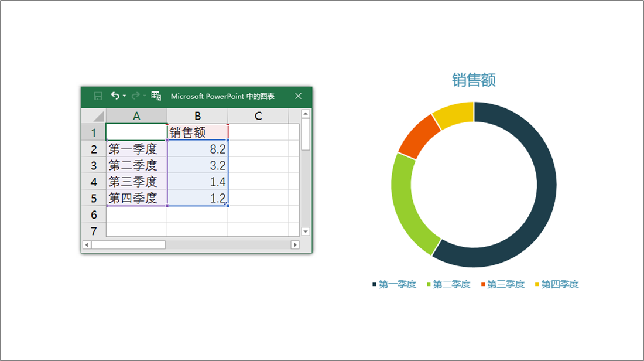
Task: Click legend entry 第三季度
Action: point(503,284)
